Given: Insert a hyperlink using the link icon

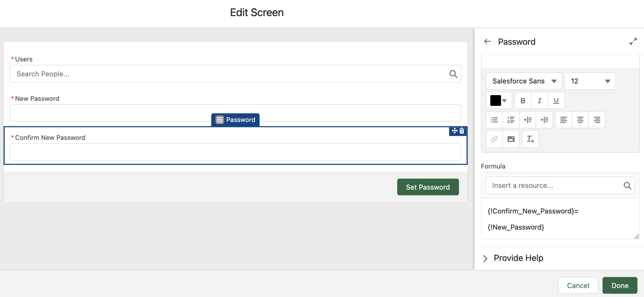Looking at the screenshot, I should pyautogui.click(x=494, y=139).
